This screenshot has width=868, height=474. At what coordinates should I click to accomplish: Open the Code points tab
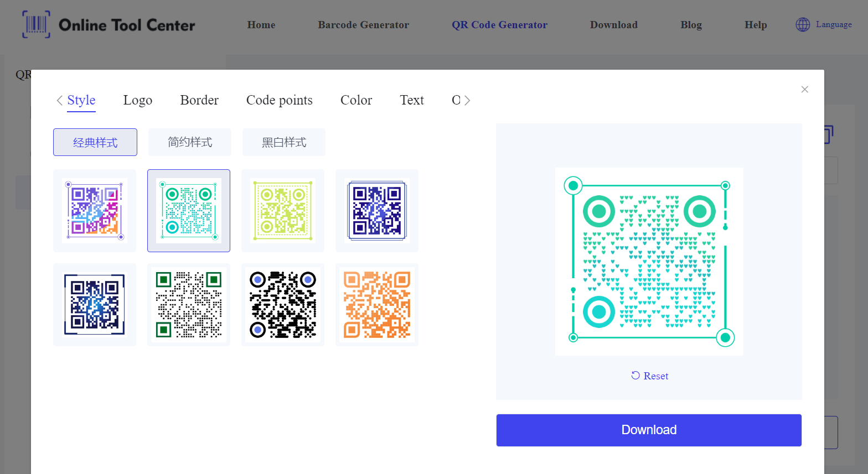click(x=280, y=100)
